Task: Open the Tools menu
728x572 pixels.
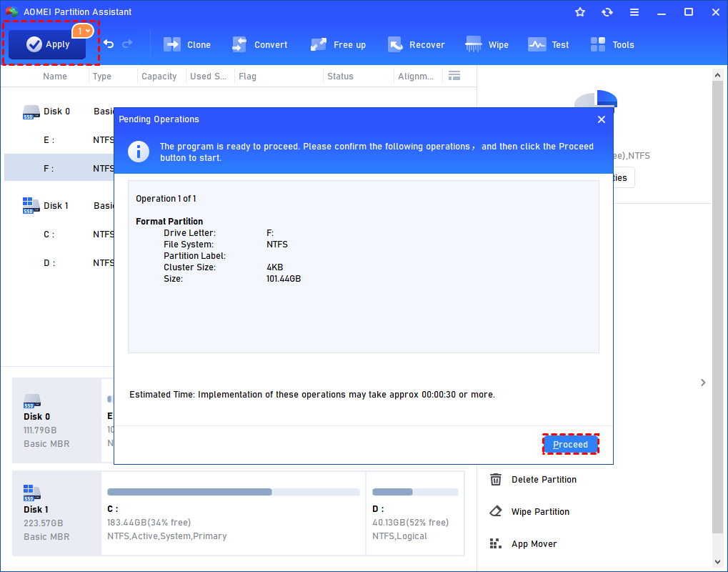Action: click(612, 44)
